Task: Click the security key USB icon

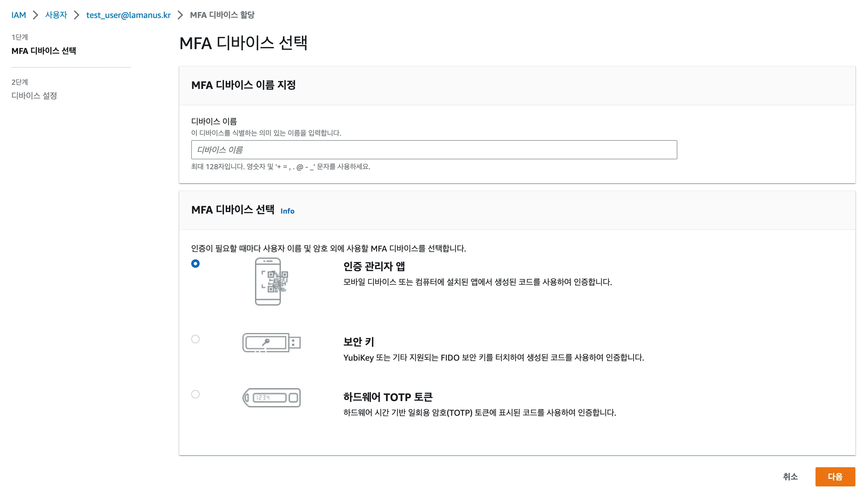Action: [x=271, y=342]
